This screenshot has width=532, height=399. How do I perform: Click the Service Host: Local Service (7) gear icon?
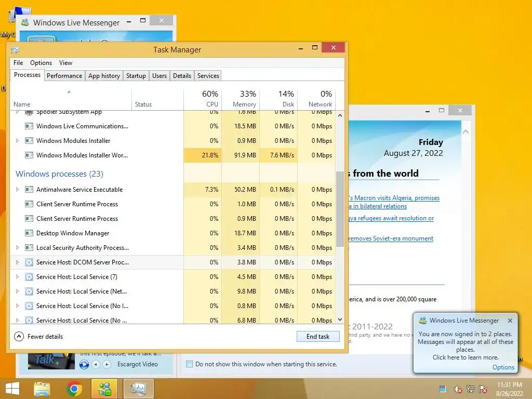click(29, 277)
